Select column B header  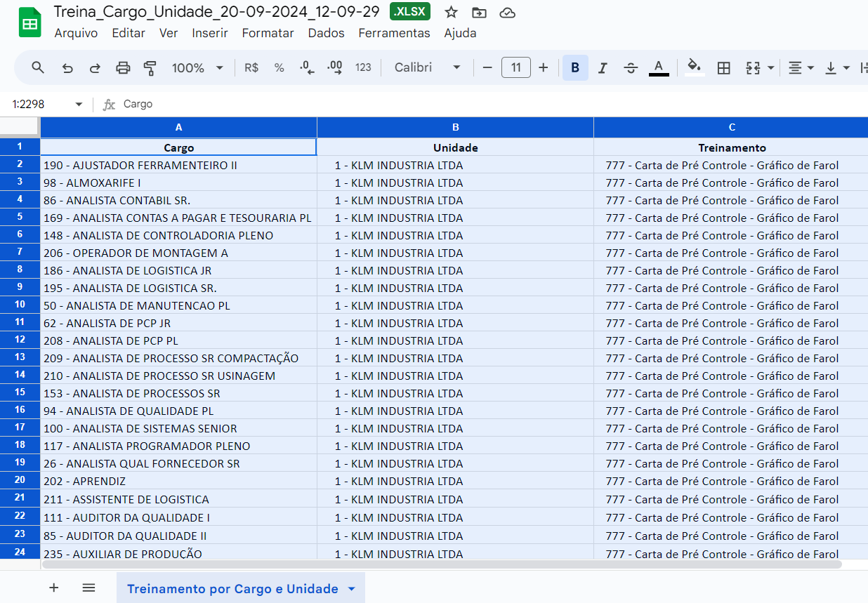point(455,127)
